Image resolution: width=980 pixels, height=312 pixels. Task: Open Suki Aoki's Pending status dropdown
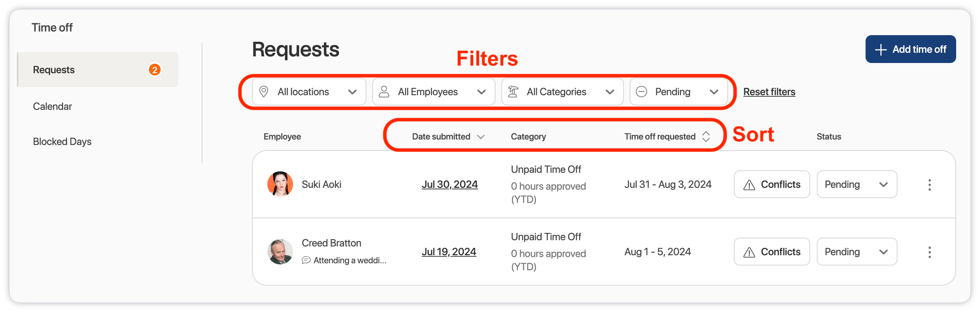(x=856, y=185)
